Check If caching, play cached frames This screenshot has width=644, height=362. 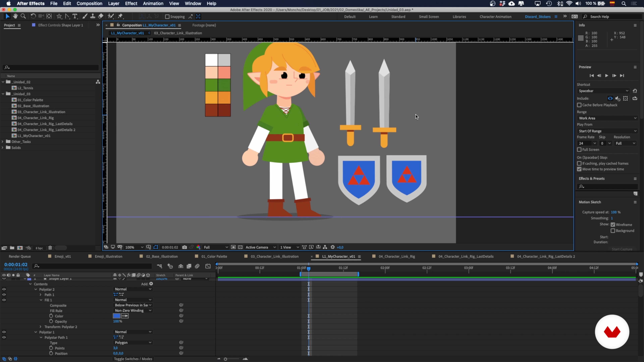579,163
